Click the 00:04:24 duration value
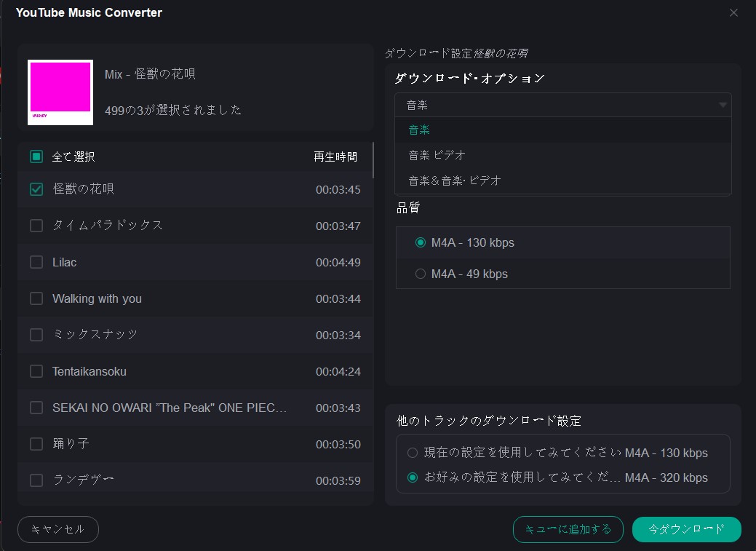The width and height of the screenshot is (756, 551). 338,371
